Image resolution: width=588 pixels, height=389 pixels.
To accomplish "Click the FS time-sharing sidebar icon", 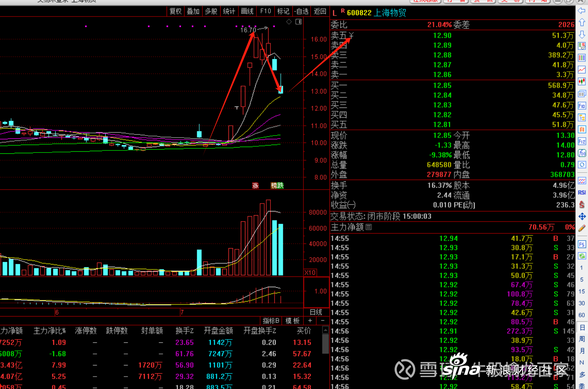I will tap(582, 244).
